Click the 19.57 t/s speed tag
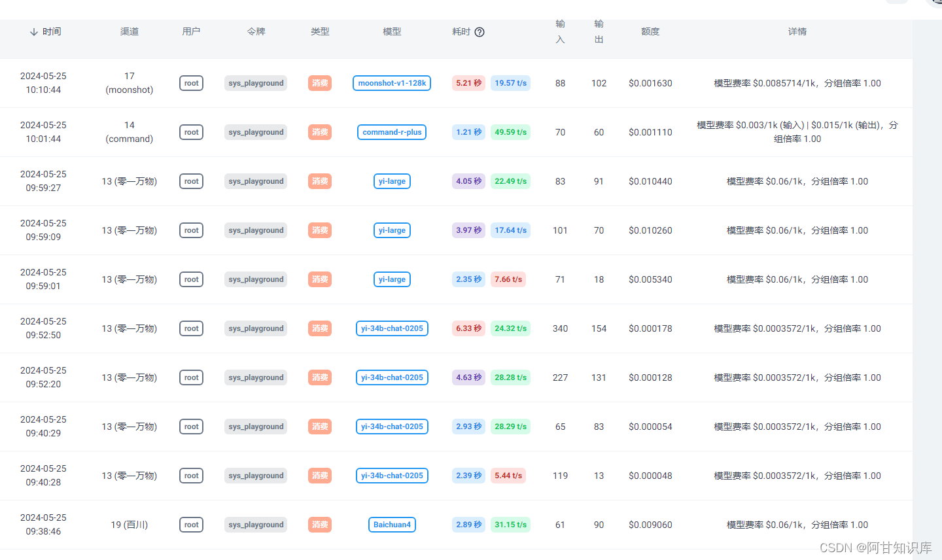The height and width of the screenshot is (560, 942). point(510,83)
